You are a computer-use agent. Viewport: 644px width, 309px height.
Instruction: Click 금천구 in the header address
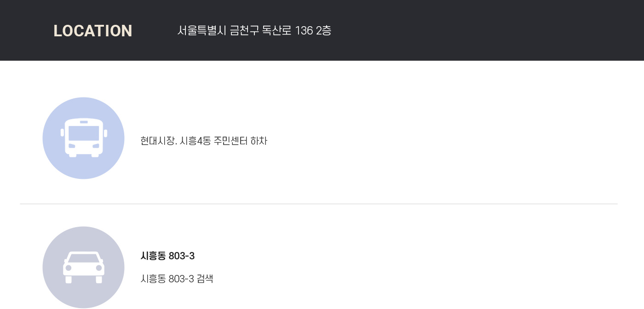click(244, 31)
